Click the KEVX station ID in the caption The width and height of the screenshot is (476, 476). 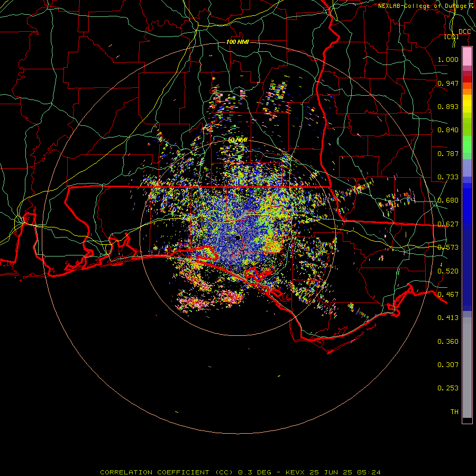click(x=295, y=472)
